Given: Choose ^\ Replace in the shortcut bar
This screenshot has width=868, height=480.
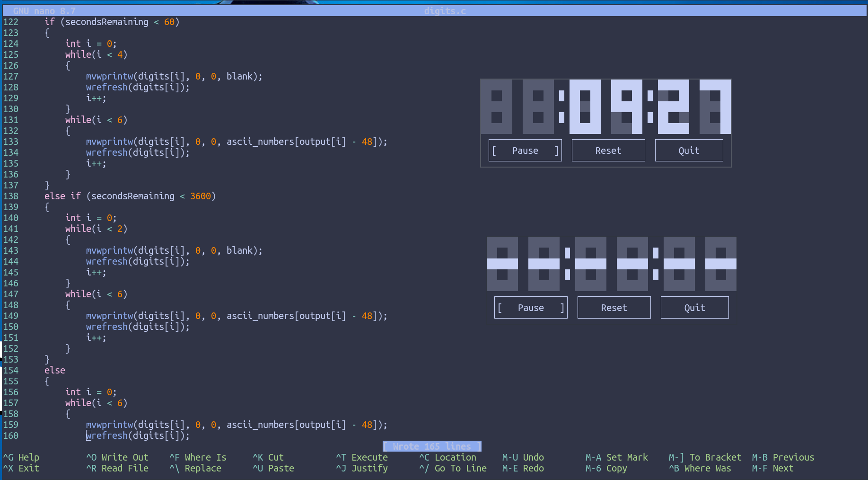Looking at the screenshot, I should 195,468.
